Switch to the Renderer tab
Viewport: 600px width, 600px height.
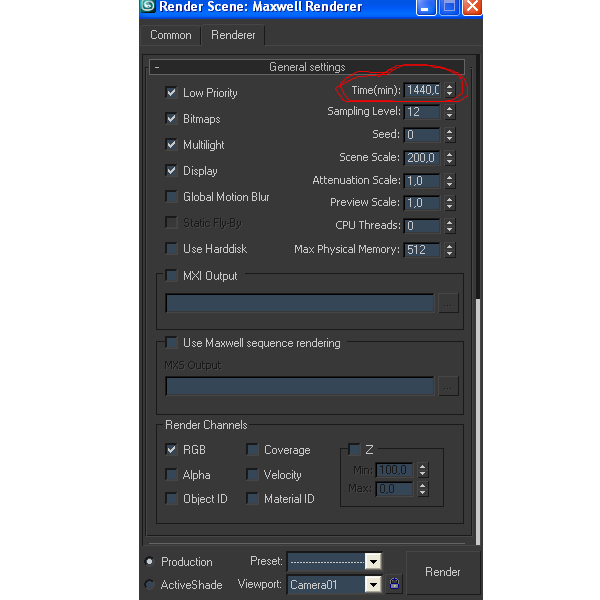(x=233, y=35)
